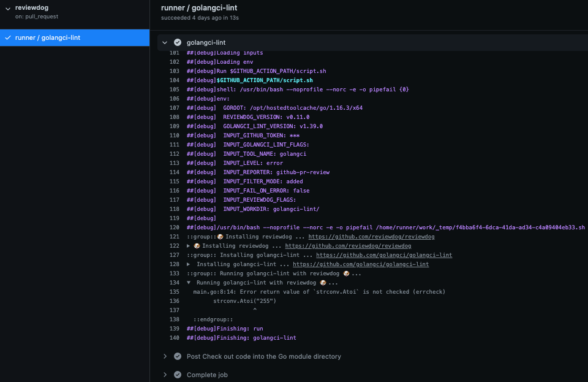Expand the Installing reviewdog log group on line 122

(x=188, y=246)
